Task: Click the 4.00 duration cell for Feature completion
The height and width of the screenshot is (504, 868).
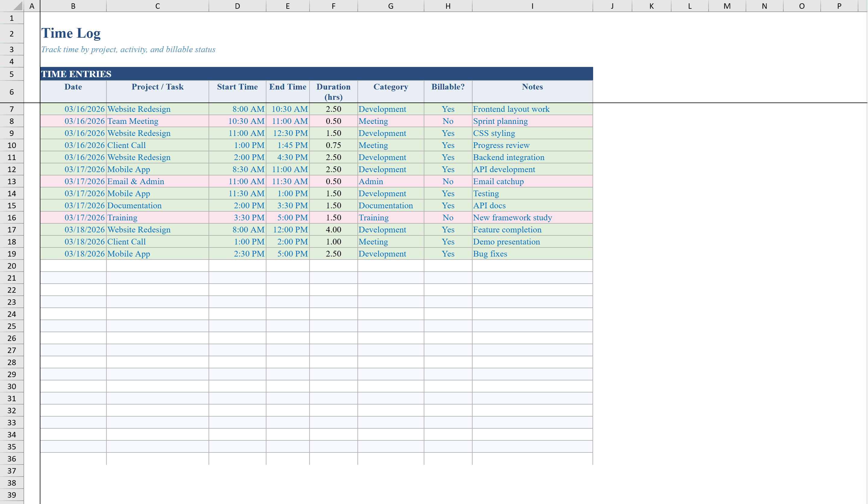Action: coord(333,229)
